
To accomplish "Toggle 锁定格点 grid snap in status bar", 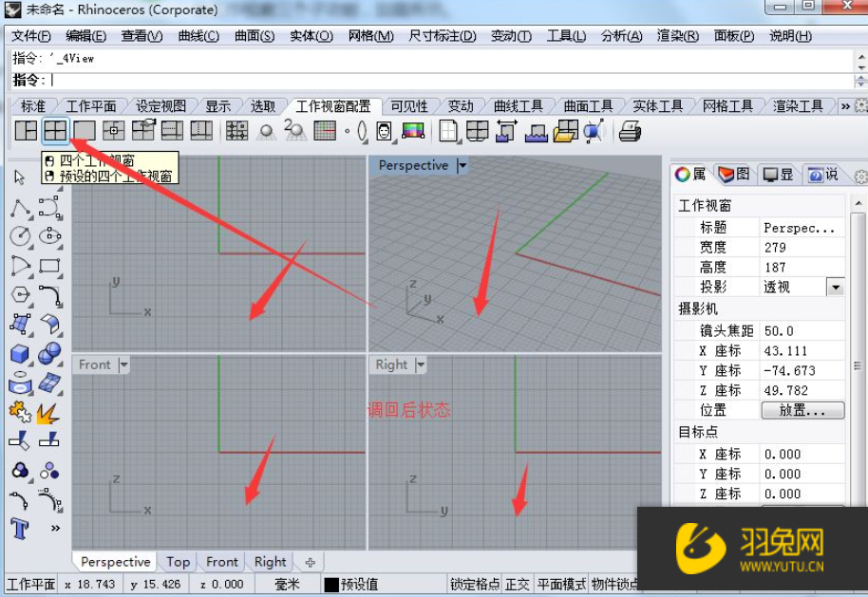I will [x=475, y=585].
